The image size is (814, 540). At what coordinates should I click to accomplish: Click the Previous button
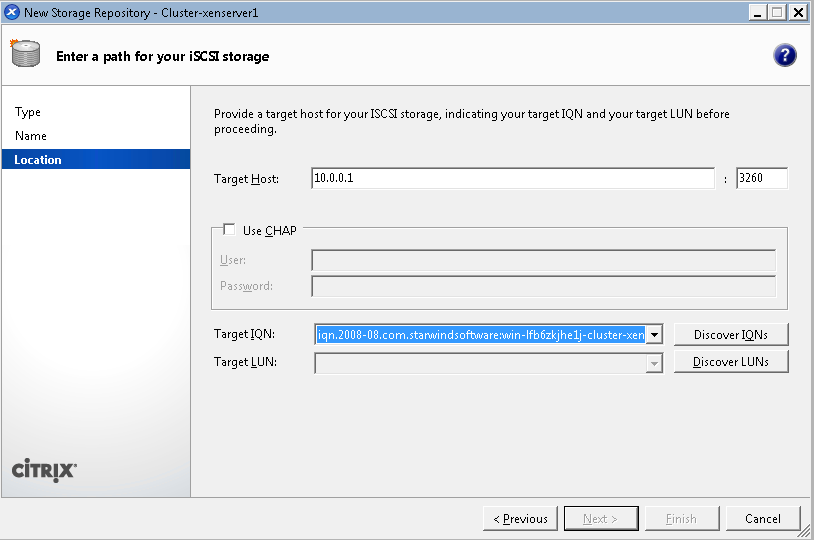tap(520, 519)
